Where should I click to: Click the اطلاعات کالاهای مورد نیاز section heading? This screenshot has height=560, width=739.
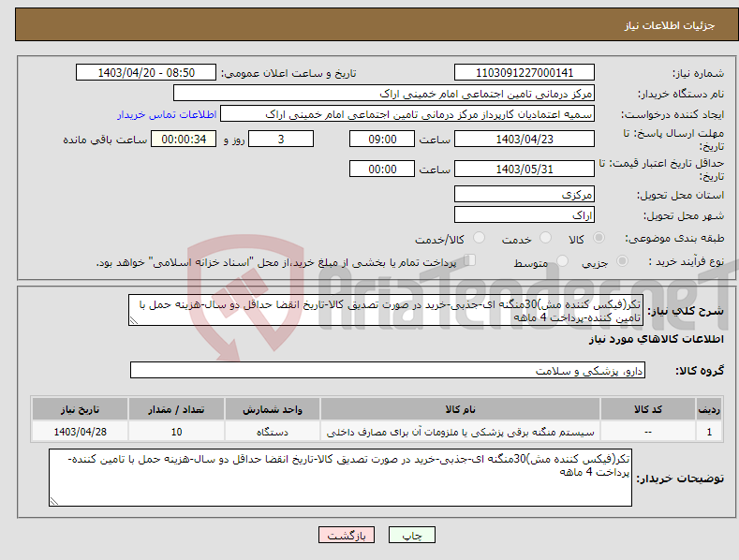coord(656,339)
